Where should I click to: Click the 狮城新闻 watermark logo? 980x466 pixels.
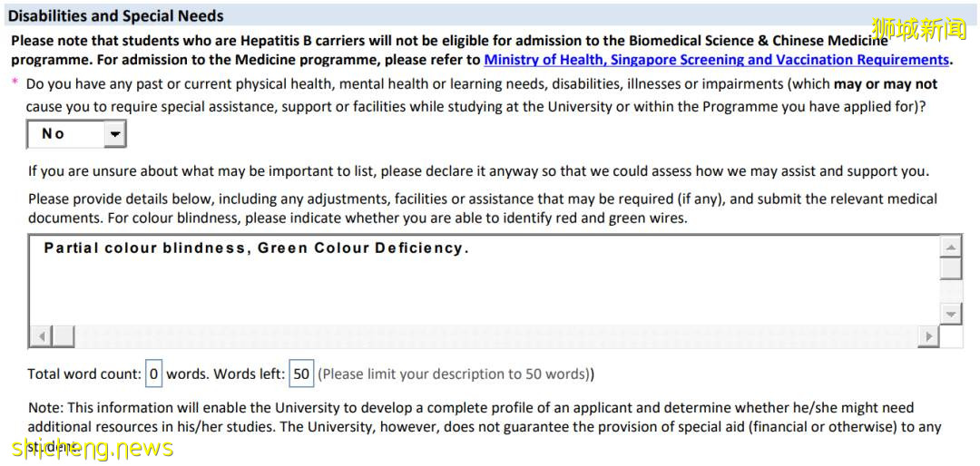point(919,29)
